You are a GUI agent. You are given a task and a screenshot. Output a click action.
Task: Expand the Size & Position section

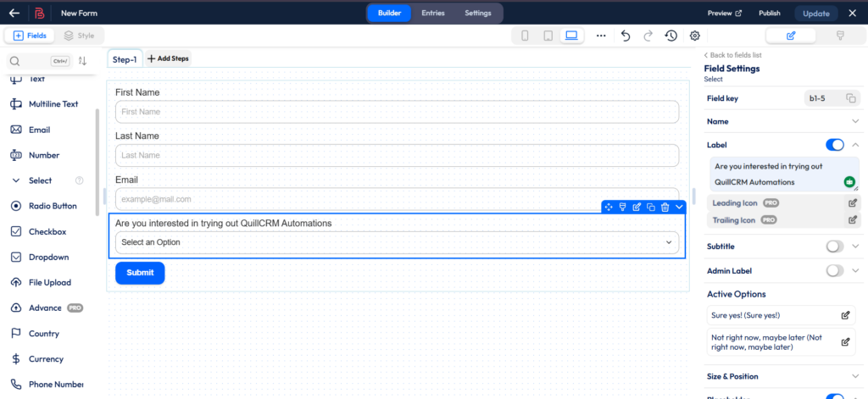(855, 376)
